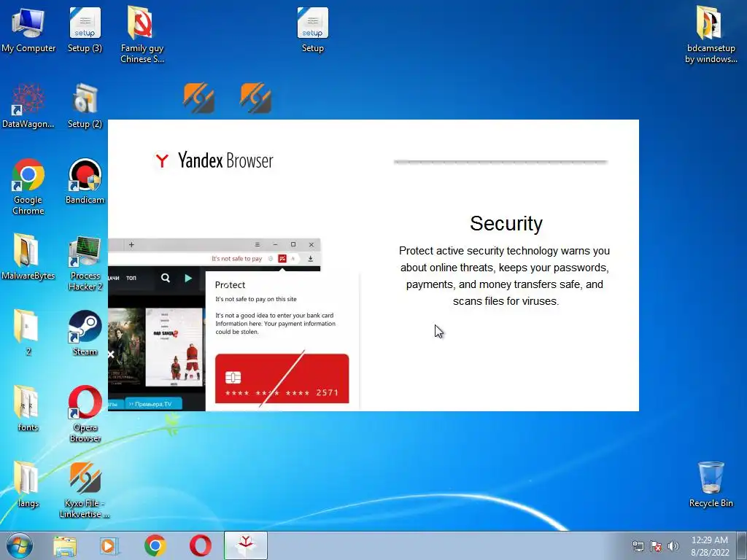
Task: Click the installer progress bar
Action: pos(500,162)
